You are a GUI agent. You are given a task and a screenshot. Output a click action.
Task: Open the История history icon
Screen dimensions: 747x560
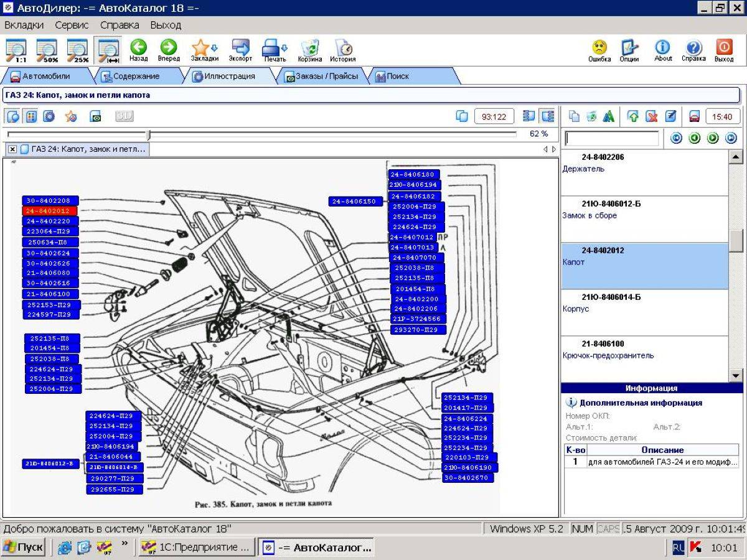coord(343,47)
